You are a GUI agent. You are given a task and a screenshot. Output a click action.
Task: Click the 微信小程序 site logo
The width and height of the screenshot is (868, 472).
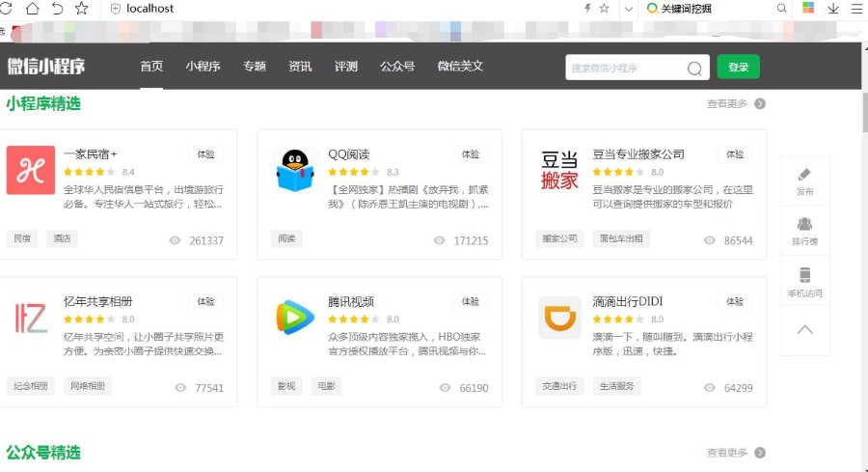click(46, 67)
